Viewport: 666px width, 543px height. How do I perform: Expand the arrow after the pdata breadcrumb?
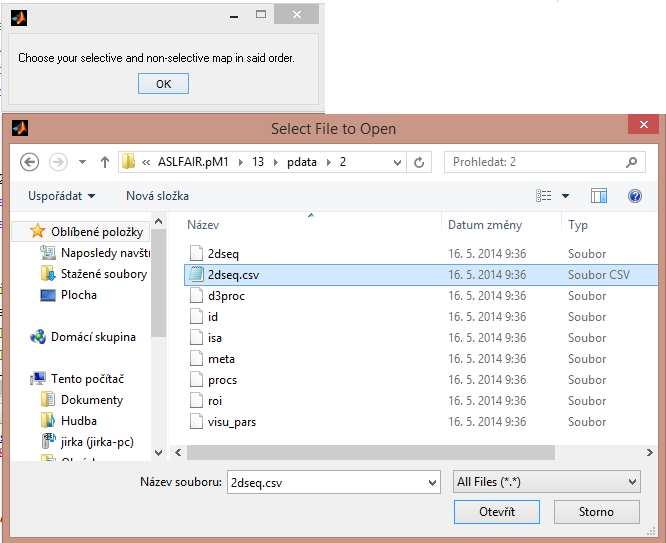(x=328, y=162)
